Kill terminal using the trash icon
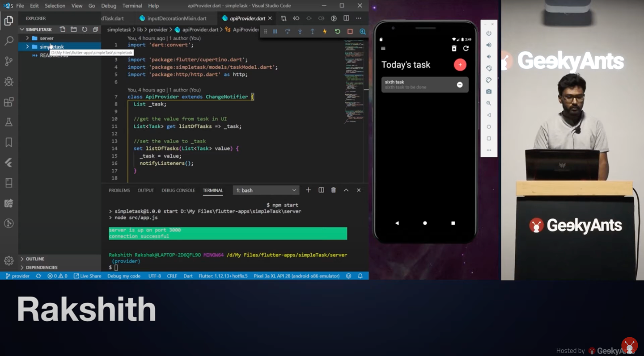 pos(333,190)
